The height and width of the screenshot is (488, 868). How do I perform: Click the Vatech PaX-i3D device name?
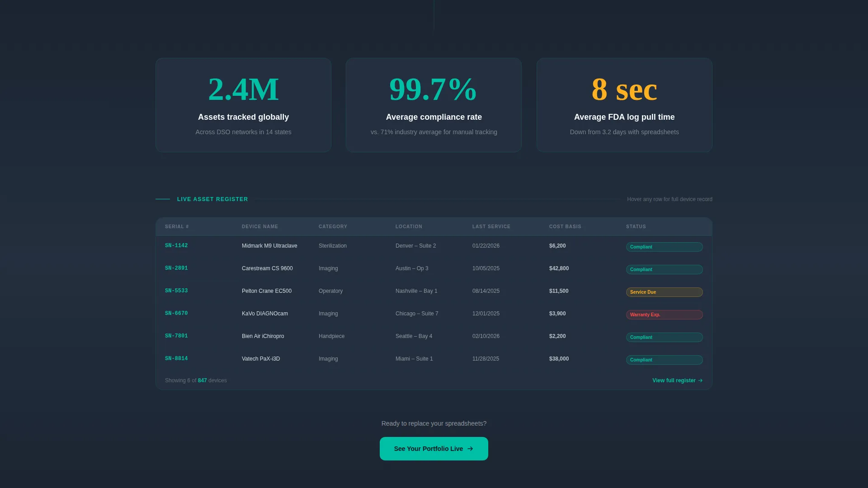pyautogui.click(x=261, y=359)
